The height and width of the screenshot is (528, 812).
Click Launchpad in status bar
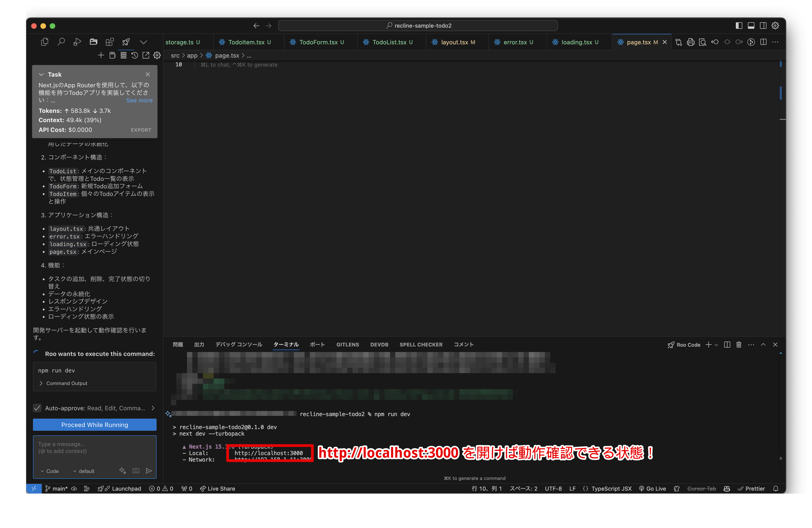[x=119, y=489]
